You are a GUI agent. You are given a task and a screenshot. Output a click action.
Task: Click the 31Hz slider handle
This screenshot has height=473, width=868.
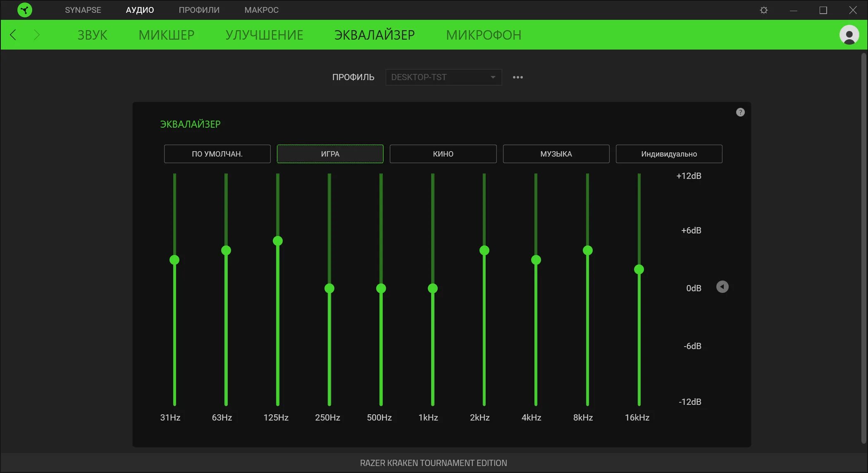pyautogui.click(x=174, y=260)
